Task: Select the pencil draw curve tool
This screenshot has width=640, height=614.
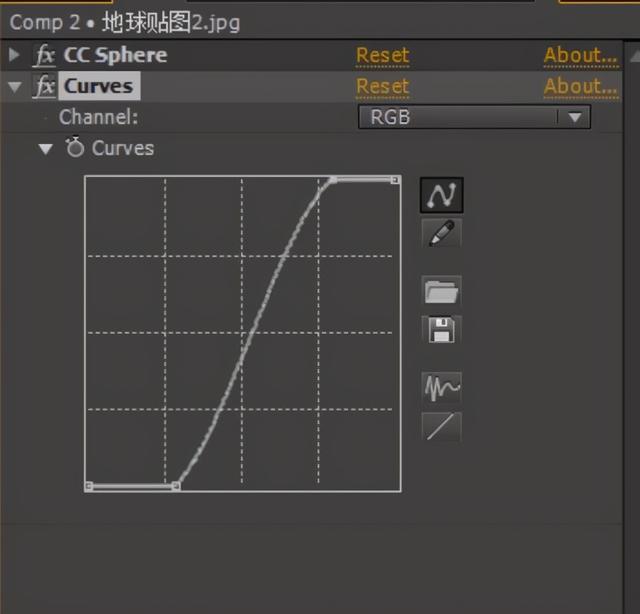Action: pos(442,233)
